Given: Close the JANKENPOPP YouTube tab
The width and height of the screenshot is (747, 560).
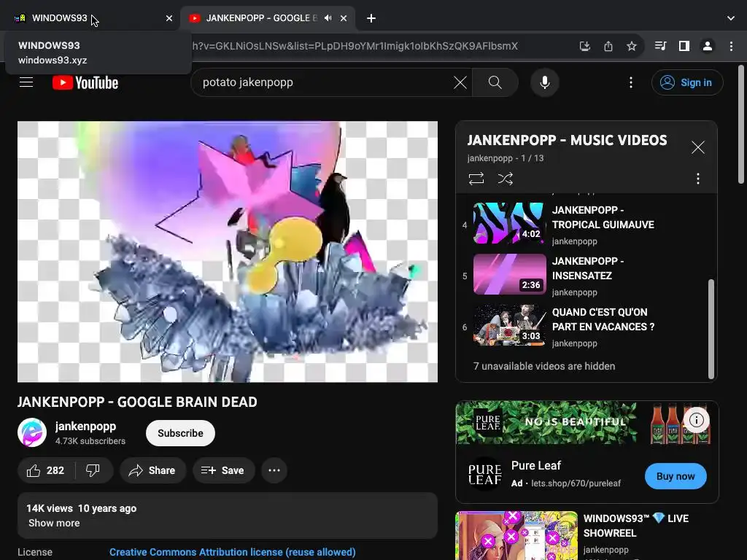Looking at the screenshot, I should coord(344,18).
